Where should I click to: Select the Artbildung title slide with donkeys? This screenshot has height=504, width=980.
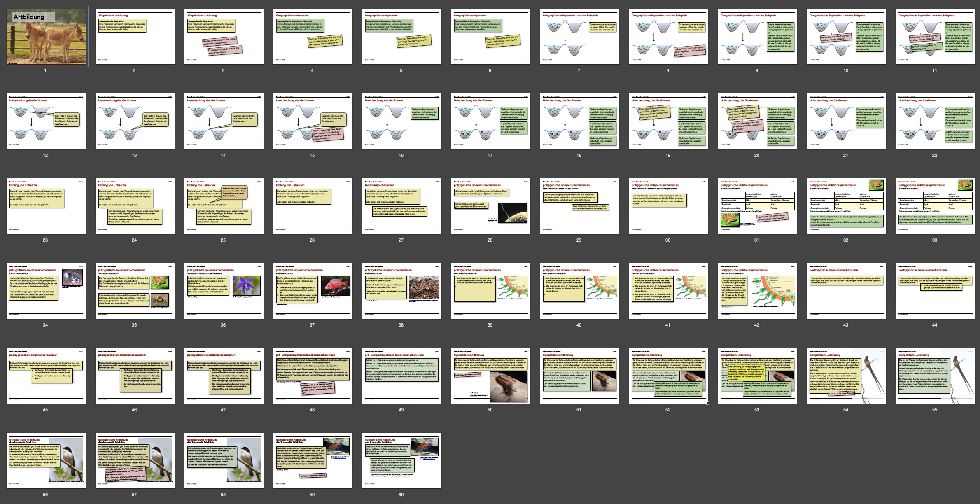[x=46, y=36]
